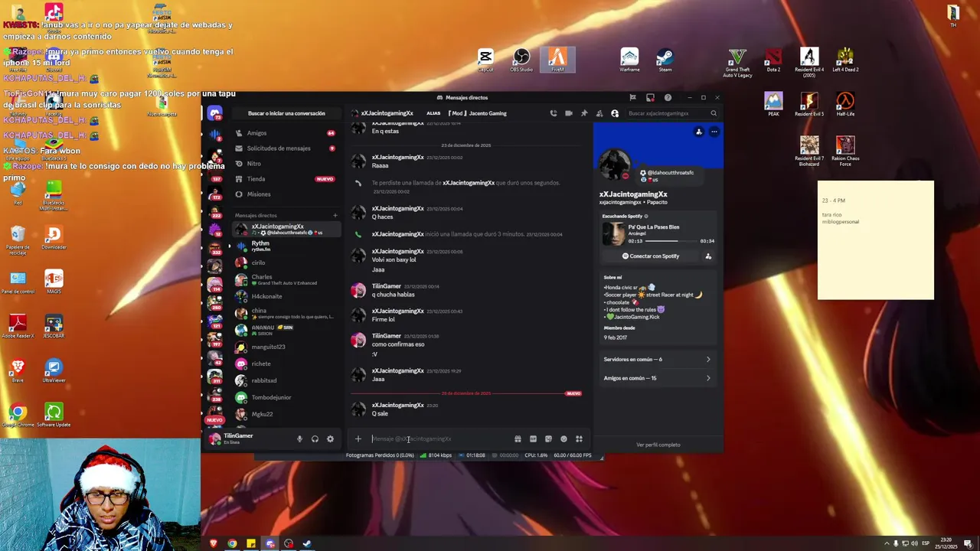Click Buscar o iniciar una conversación
Screen dimensions: 980x551
(286, 113)
